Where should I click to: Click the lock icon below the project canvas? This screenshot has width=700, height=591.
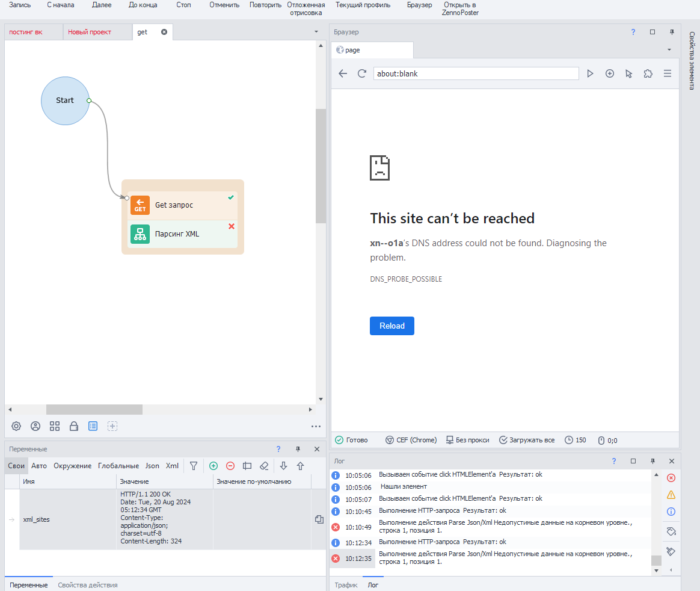(x=74, y=426)
